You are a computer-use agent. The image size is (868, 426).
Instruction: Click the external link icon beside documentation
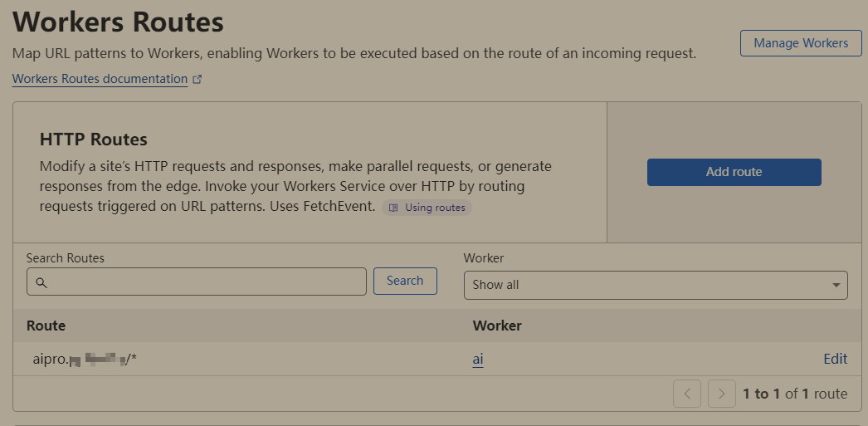197,79
